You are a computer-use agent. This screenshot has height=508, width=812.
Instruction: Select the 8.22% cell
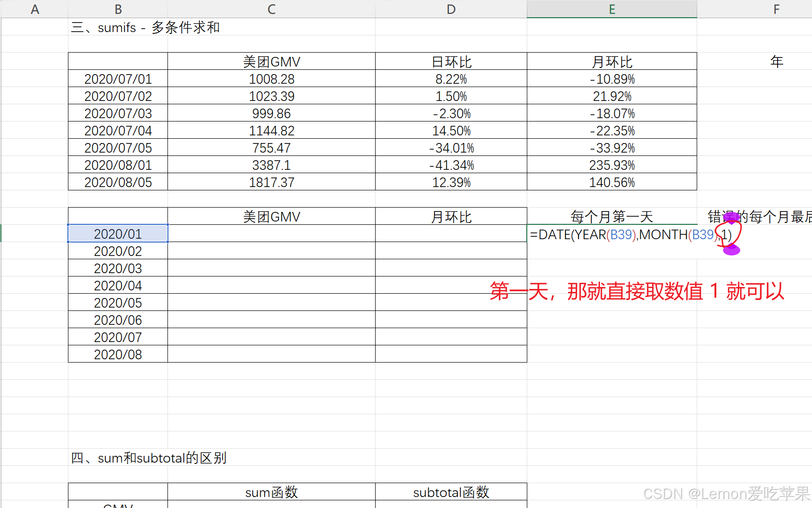(451, 78)
